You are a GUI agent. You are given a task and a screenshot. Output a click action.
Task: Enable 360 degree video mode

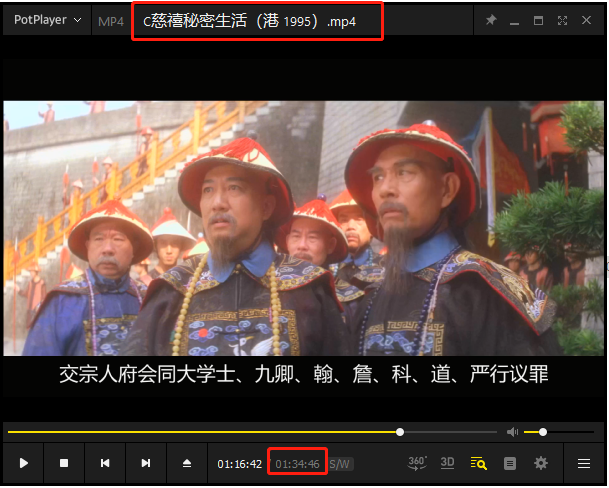pos(417,463)
